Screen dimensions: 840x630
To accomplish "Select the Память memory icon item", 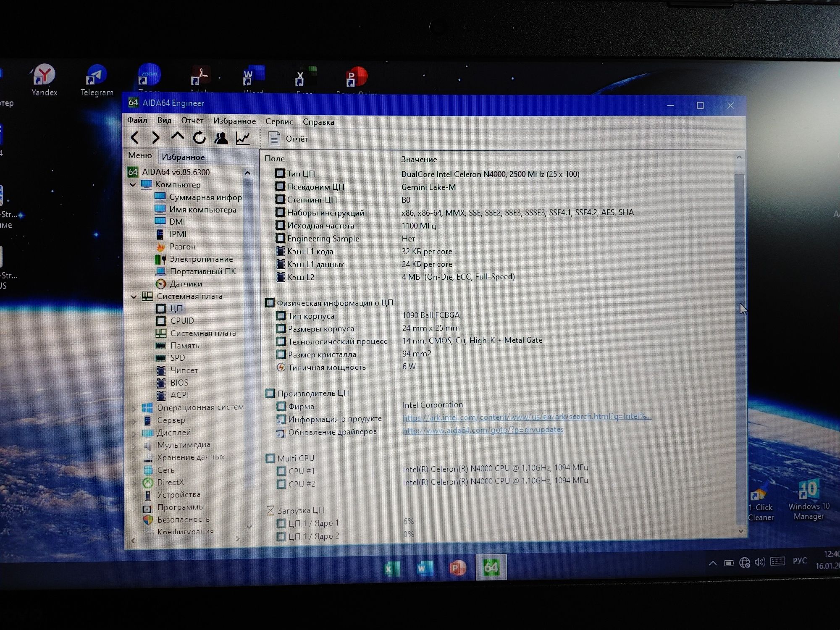I will pos(177,346).
